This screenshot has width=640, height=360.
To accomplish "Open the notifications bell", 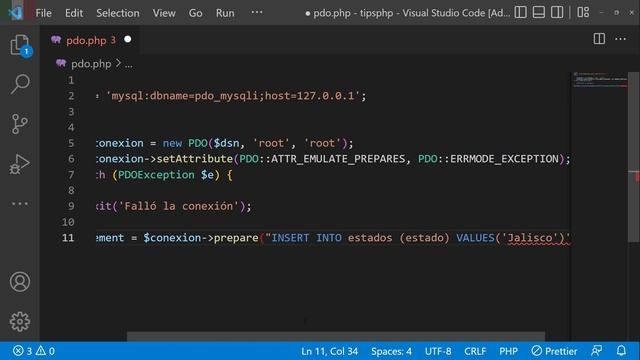I will (x=621, y=351).
